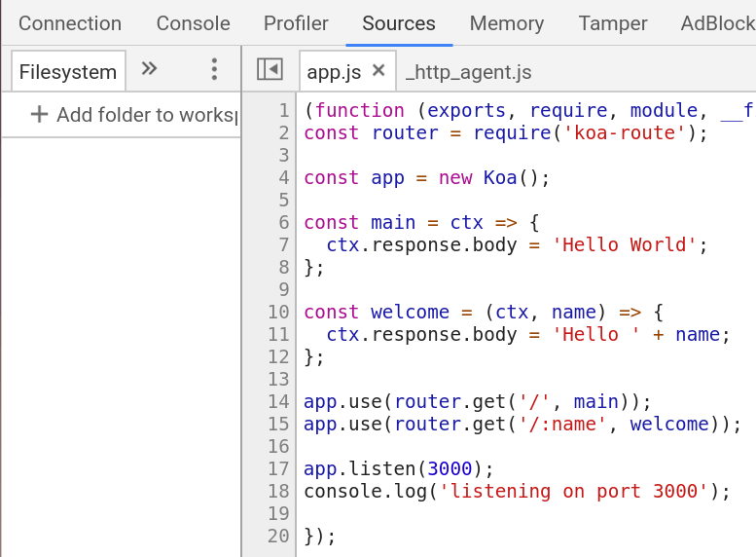Screen dimensions: 756x557
Task: Set breakpoint on line number 7
Action: coord(284,244)
